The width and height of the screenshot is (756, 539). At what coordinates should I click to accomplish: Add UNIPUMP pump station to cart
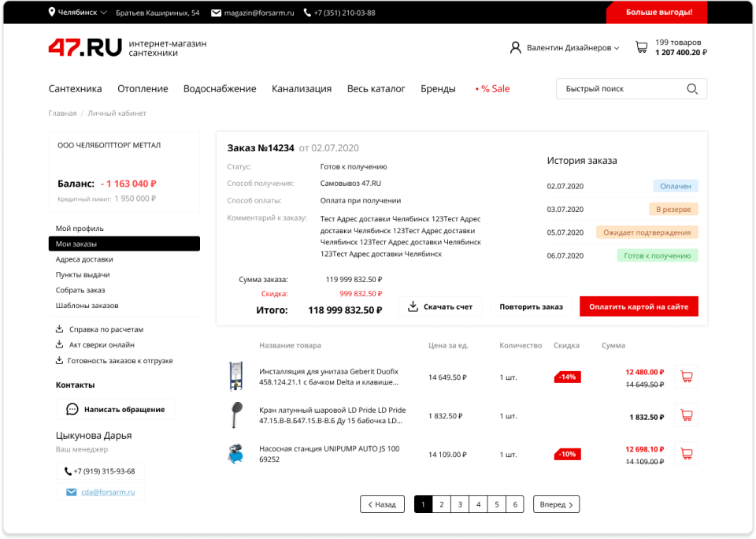point(686,454)
